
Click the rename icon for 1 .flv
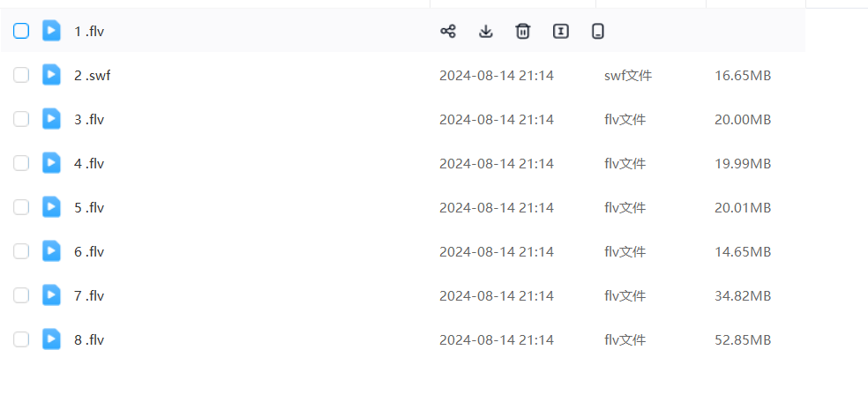point(560,32)
